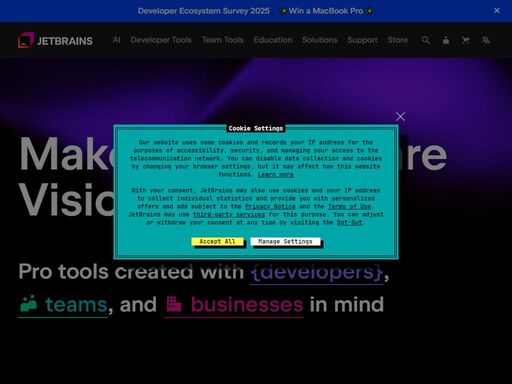Click the Cookie Settings dialog title
Screen dimensions: 512x384
256,128
